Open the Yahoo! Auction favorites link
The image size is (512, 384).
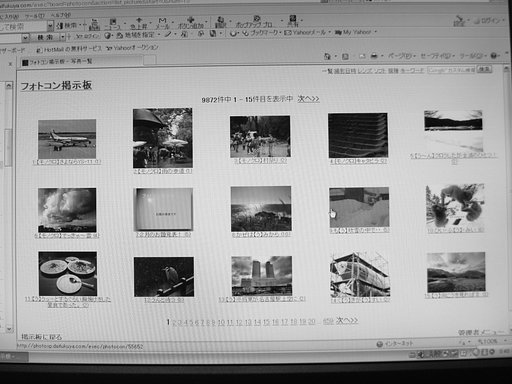click(132, 48)
